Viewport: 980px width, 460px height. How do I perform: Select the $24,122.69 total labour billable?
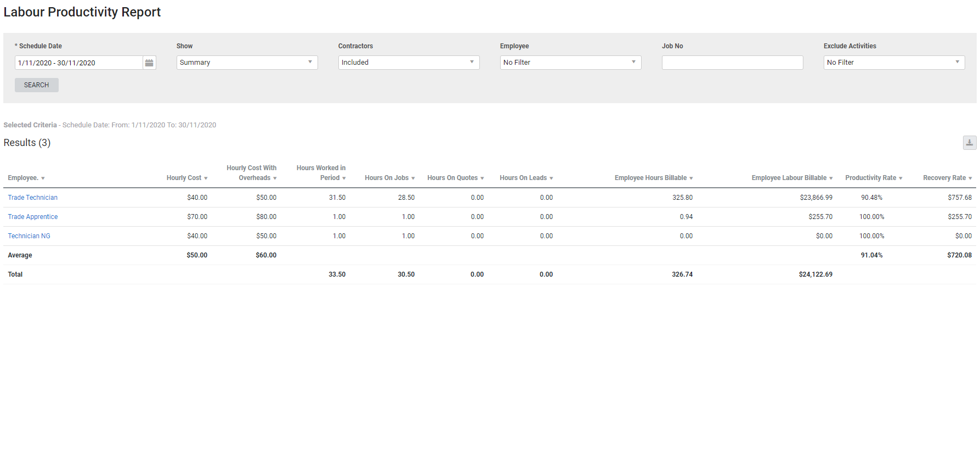tap(816, 274)
